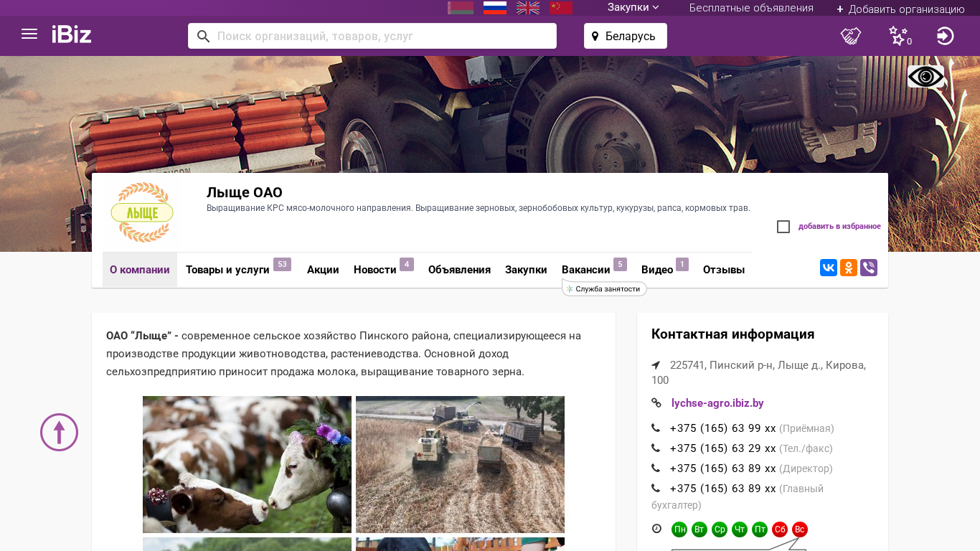Click the Лыще company logo

coord(142,212)
